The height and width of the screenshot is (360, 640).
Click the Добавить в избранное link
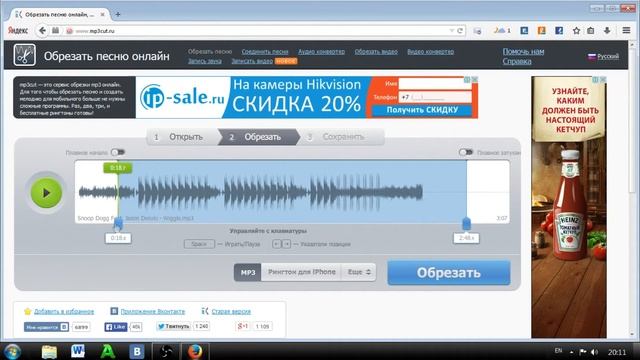[64, 311]
